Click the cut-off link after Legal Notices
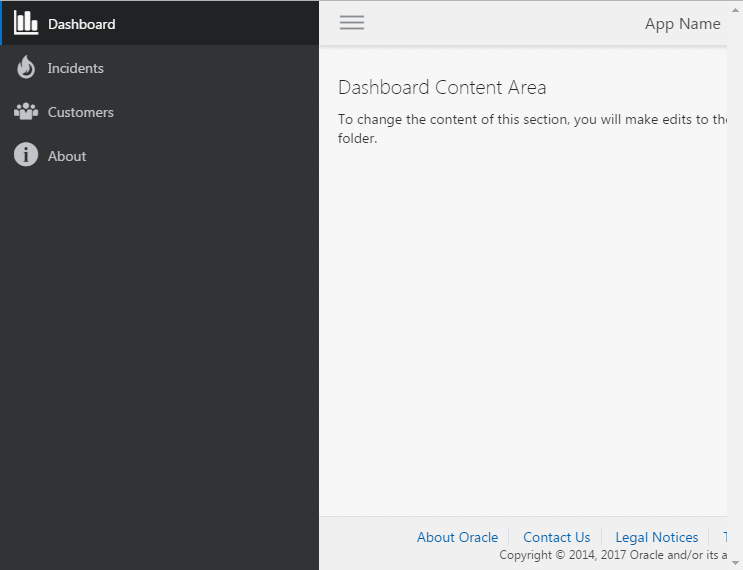The height and width of the screenshot is (570, 743). [724, 537]
